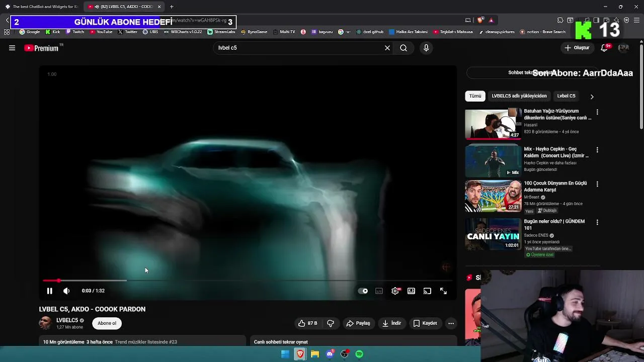644x362 pixels.
Task: Open the StreamLabs bookmark
Action: coord(221,32)
